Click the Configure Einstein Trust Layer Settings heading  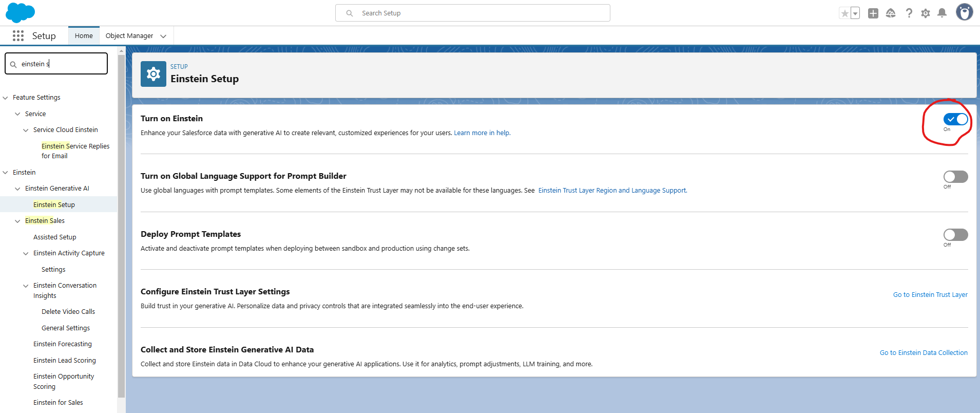click(215, 291)
